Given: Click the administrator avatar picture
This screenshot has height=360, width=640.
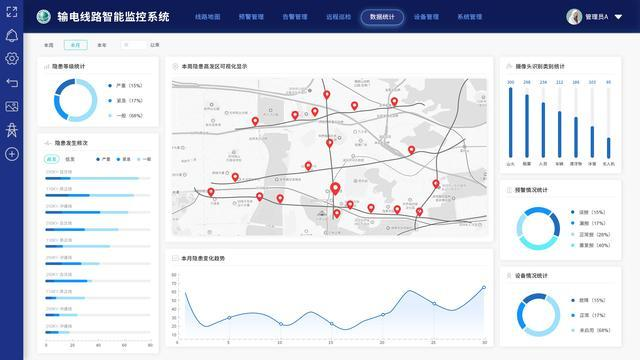Looking at the screenshot, I should (x=574, y=17).
